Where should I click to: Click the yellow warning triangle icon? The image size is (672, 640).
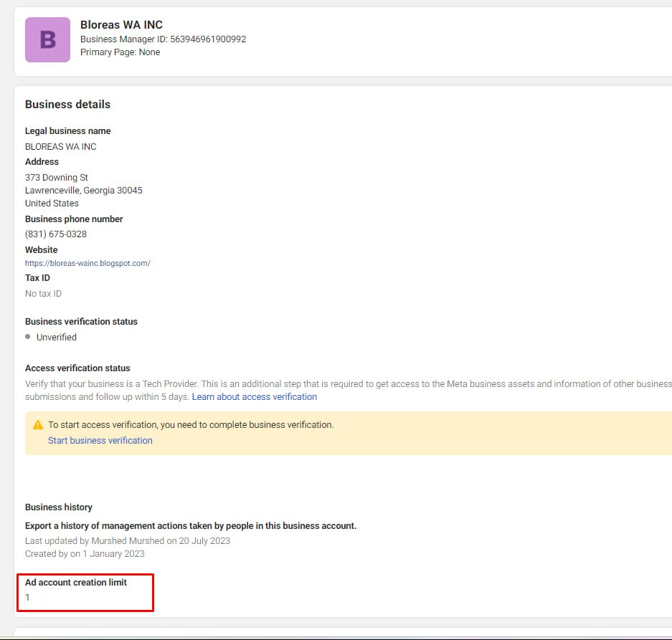tap(38, 425)
